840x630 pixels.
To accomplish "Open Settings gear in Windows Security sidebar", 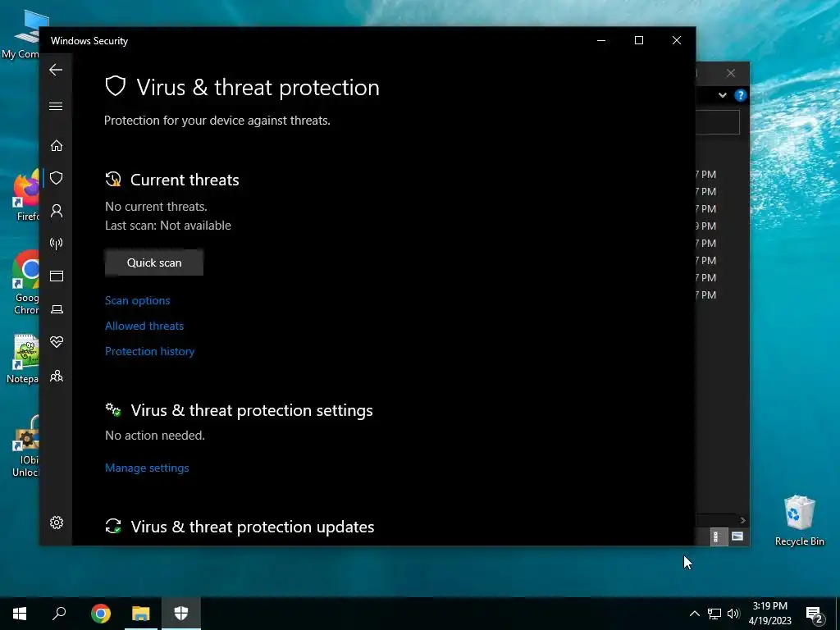I will tap(57, 523).
